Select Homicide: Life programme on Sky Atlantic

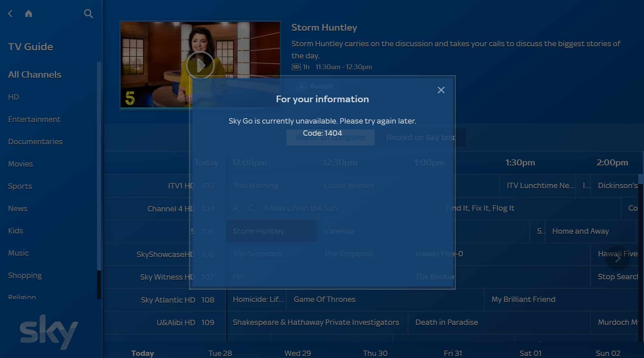pyautogui.click(x=256, y=299)
